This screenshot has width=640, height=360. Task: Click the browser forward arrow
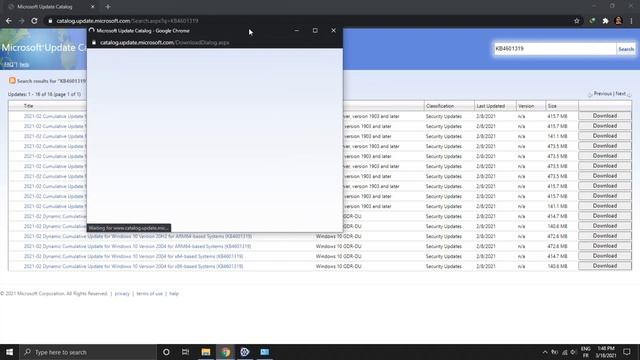point(21,21)
